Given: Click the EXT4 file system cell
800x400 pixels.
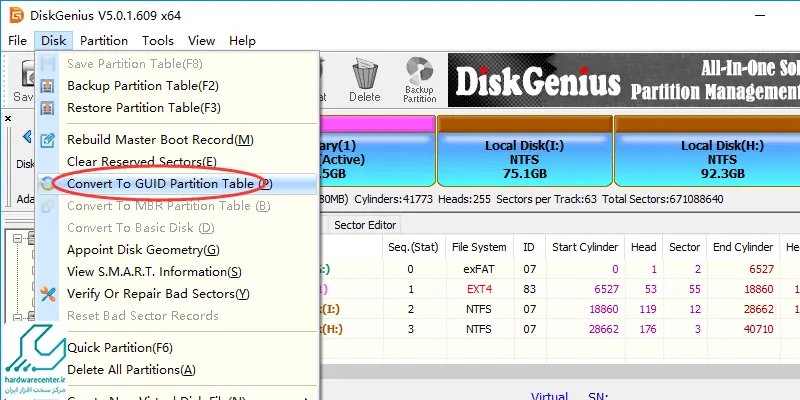Looking at the screenshot, I should [x=479, y=289].
